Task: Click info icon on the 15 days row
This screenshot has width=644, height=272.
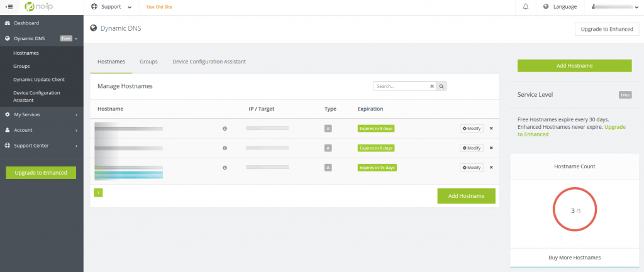Action: point(225,167)
